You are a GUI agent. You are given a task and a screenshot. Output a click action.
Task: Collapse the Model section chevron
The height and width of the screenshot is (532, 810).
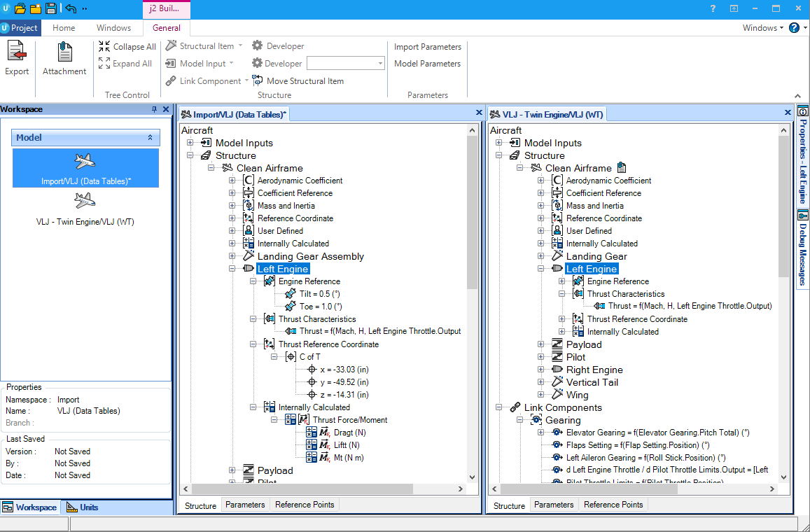151,137
